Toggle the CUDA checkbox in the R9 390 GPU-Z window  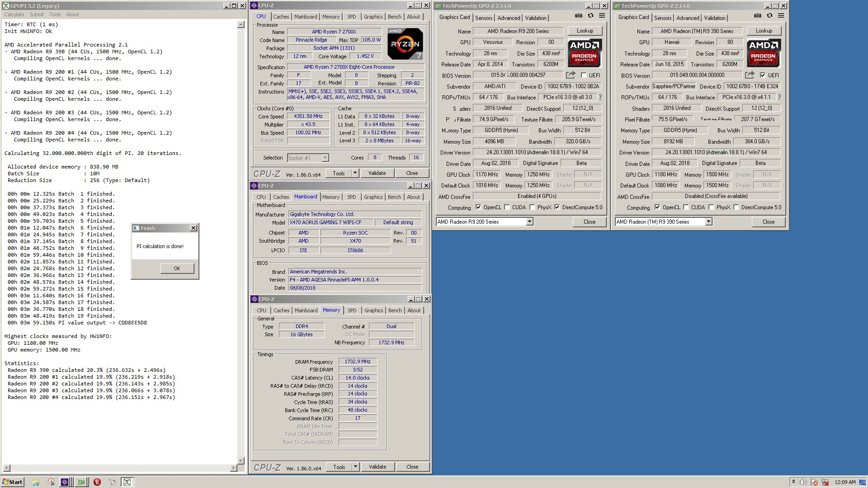(686, 207)
